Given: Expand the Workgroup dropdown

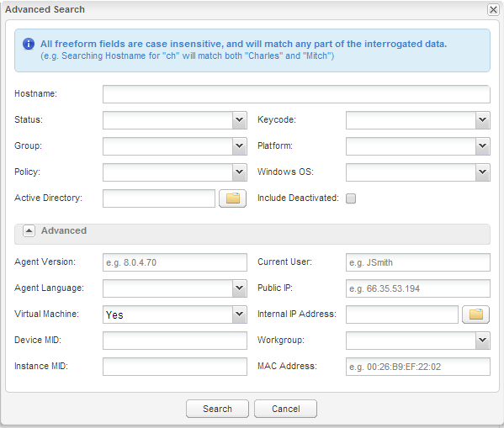Looking at the screenshot, I should 482,341.
